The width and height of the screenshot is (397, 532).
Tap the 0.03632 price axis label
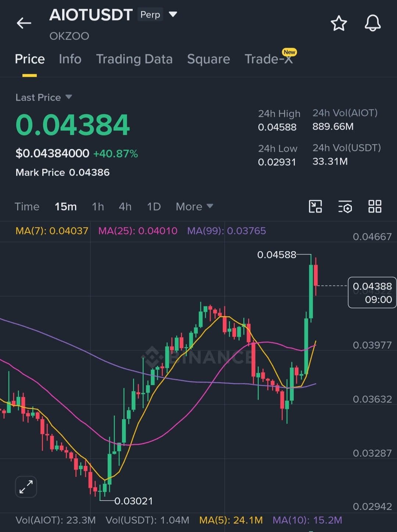[x=372, y=399]
